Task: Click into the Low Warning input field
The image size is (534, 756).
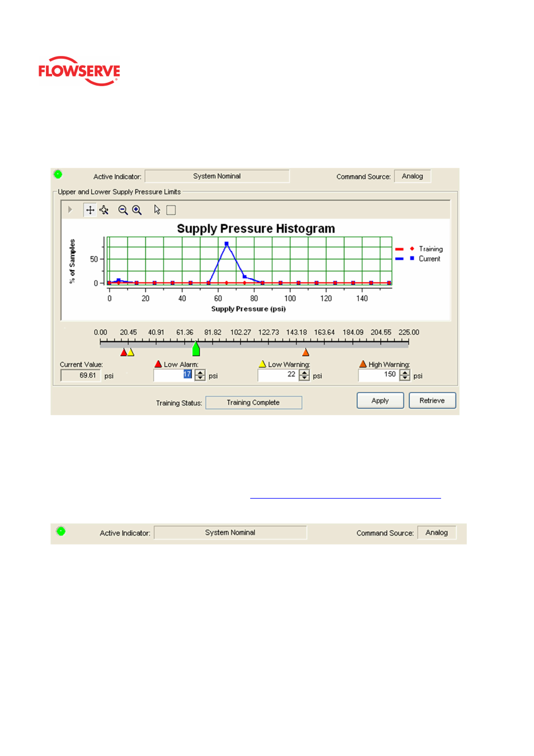Action: tap(278, 375)
